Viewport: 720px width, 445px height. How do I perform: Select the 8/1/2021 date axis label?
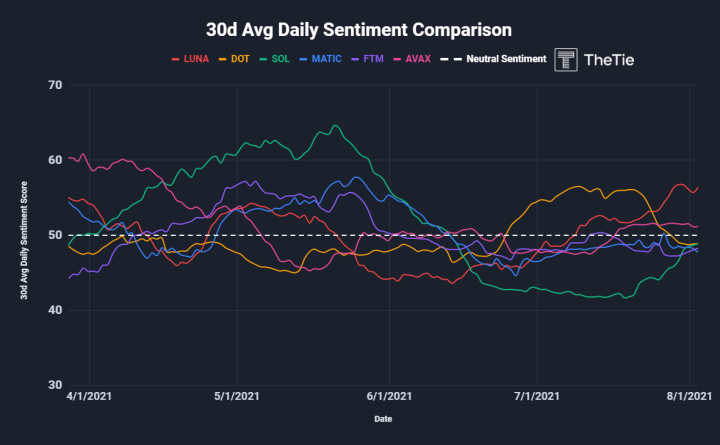point(689,396)
